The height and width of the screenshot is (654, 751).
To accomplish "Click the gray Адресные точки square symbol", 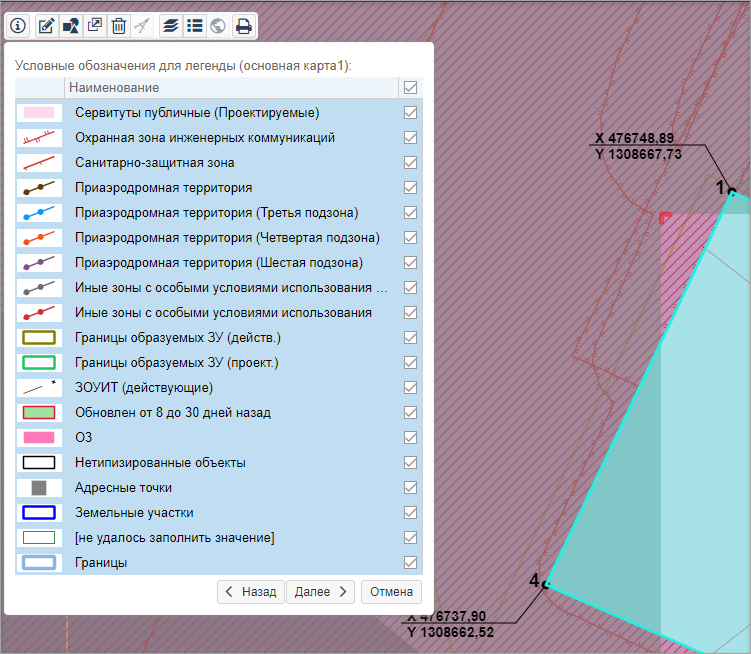I will point(39,488).
